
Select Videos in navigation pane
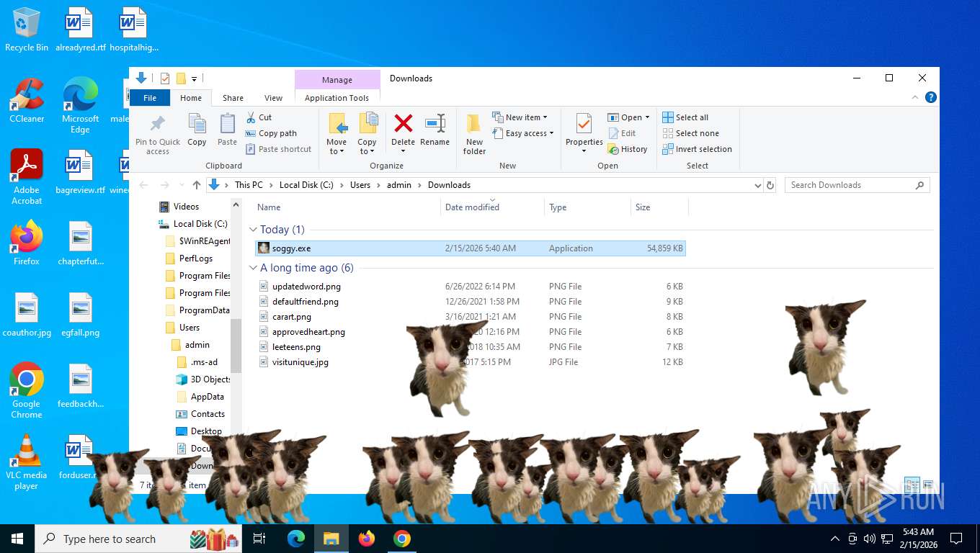tap(186, 207)
